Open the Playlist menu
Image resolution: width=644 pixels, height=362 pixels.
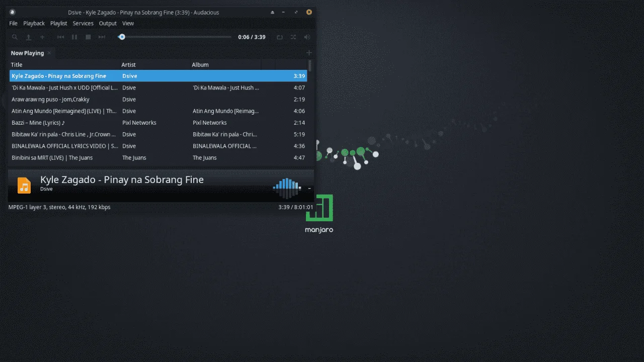tap(59, 23)
